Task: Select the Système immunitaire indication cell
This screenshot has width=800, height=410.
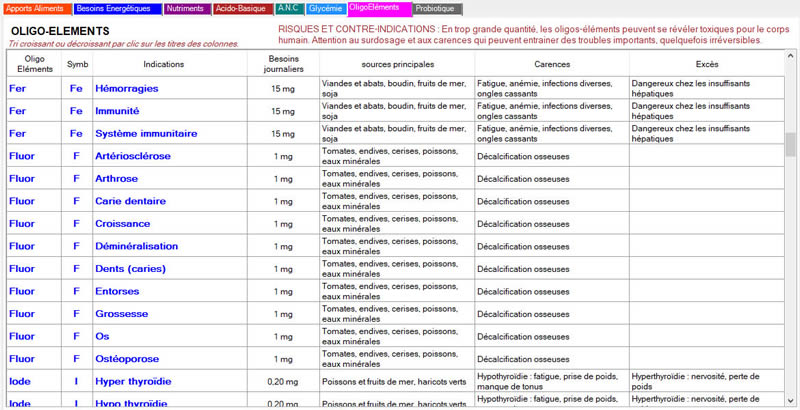Action: pos(170,133)
